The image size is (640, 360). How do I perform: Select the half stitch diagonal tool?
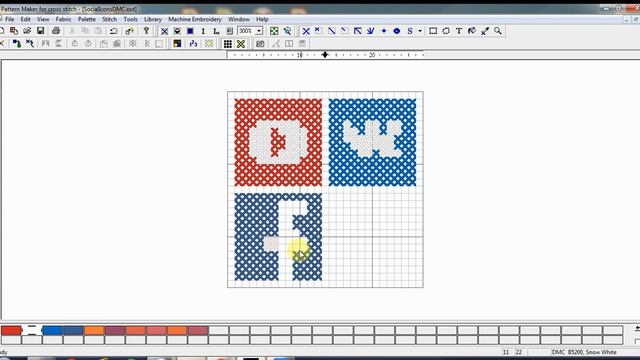click(331, 31)
